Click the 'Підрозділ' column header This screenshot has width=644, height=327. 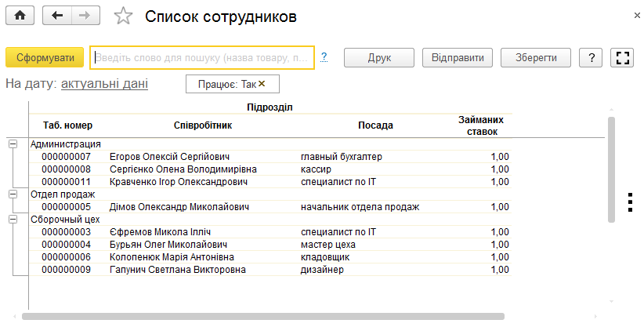point(270,107)
